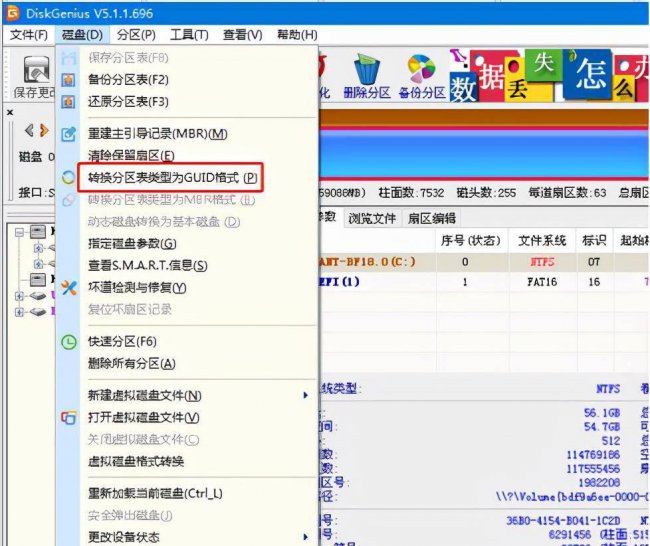Expand the last drive node in the tree
The height and width of the screenshot is (546, 650).
[19, 312]
